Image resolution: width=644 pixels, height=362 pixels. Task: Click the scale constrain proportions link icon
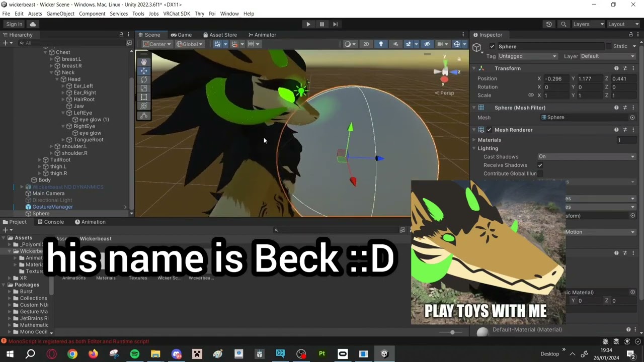tap(531, 95)
